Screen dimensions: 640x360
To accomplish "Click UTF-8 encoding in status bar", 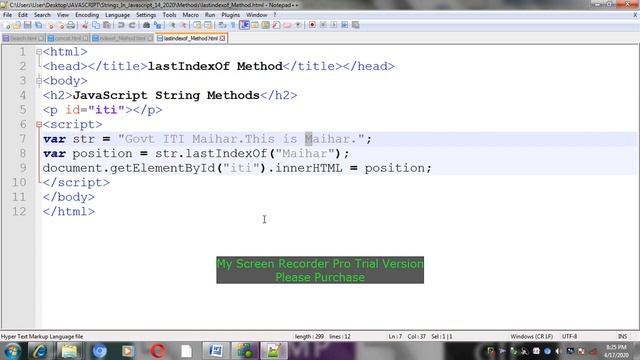I will click(569, 336).
